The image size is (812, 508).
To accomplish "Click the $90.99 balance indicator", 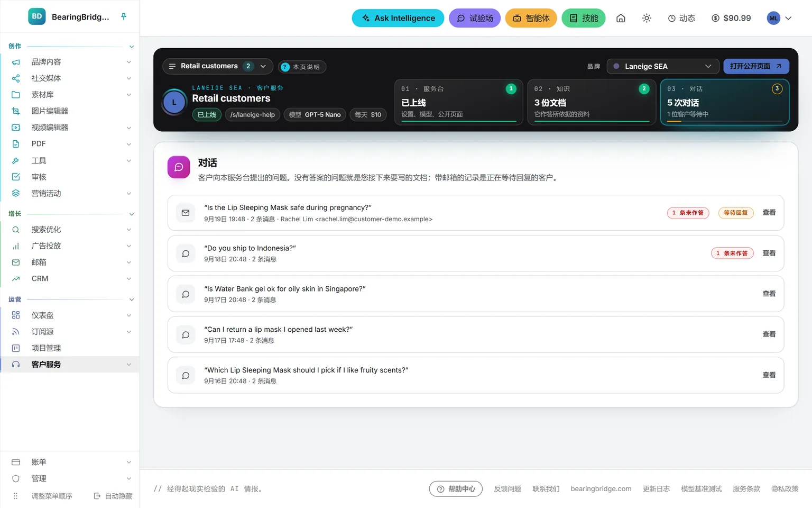I will (731, 18).
